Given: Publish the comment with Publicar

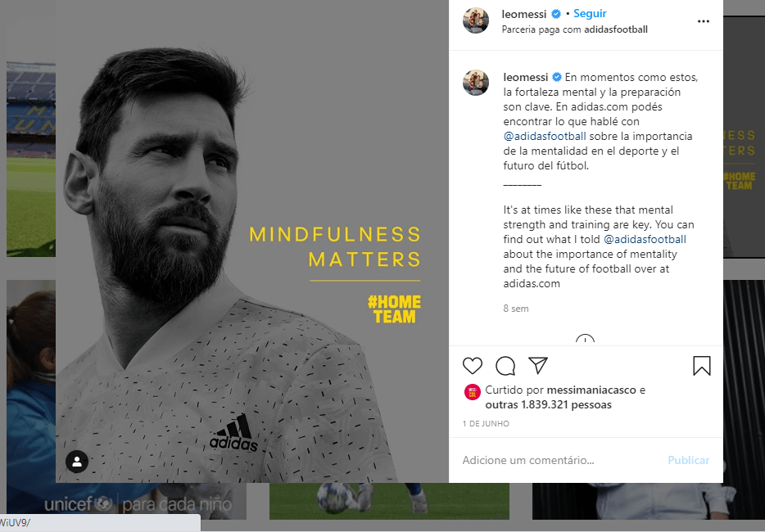Looking at the screenshot, I should 688,460.
